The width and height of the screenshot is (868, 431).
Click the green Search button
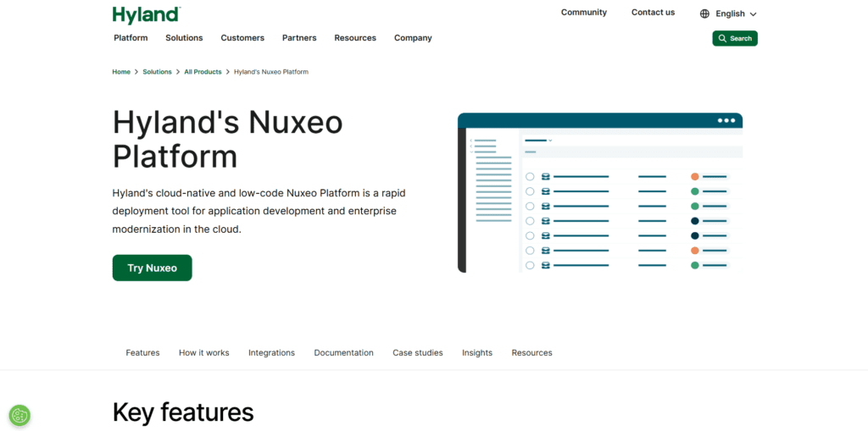tap(735, 38)
